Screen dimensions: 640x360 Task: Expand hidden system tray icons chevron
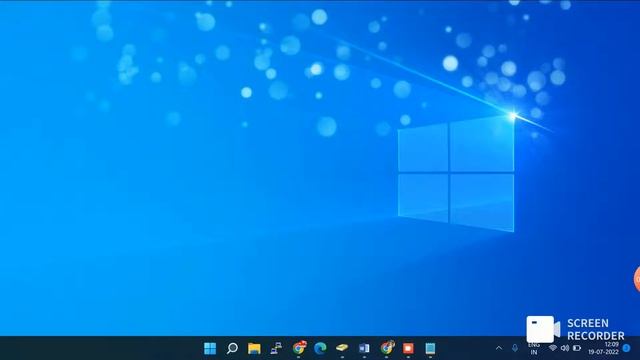click(499, 348)
